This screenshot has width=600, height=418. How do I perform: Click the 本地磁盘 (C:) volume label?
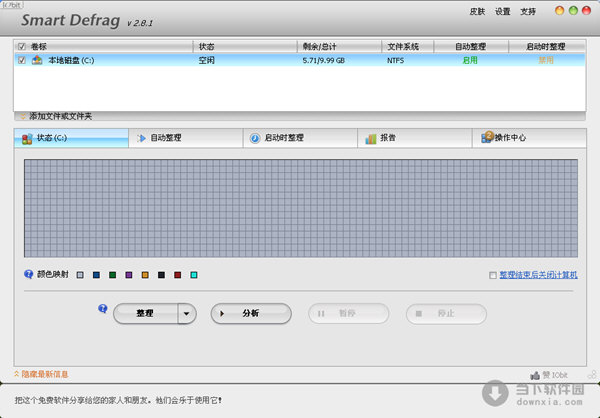pos(71,60)
